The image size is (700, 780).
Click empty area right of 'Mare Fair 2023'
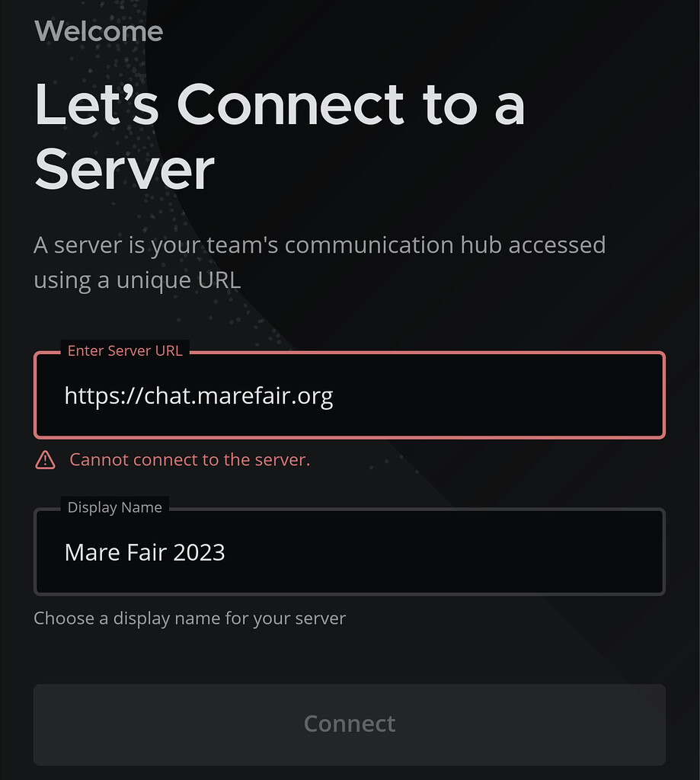click(x=443, y=552)
